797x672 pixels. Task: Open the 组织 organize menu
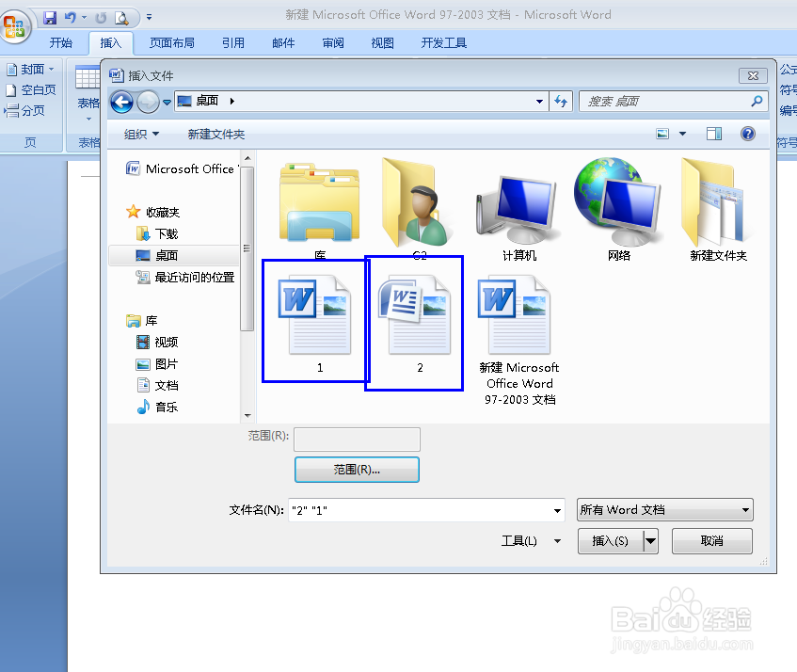141,135
